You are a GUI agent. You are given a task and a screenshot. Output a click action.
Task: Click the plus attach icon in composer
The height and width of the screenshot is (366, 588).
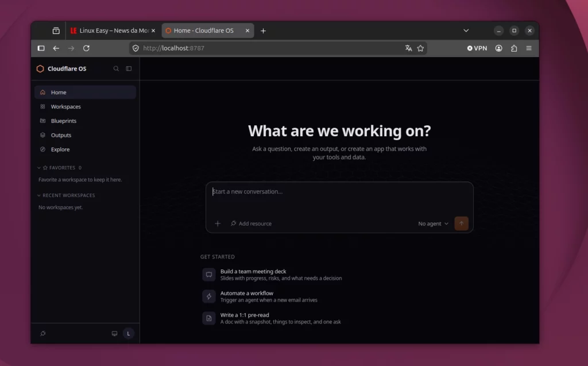pos(218,224)
